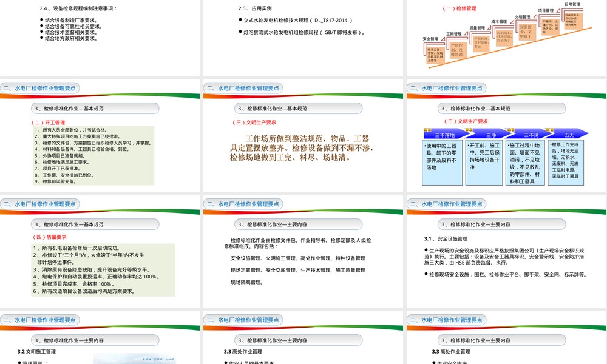Click the "3、检修标准化作业—基本规范" pill above 开工管理
The image size is (607, 364).
(x=95, y=109)
